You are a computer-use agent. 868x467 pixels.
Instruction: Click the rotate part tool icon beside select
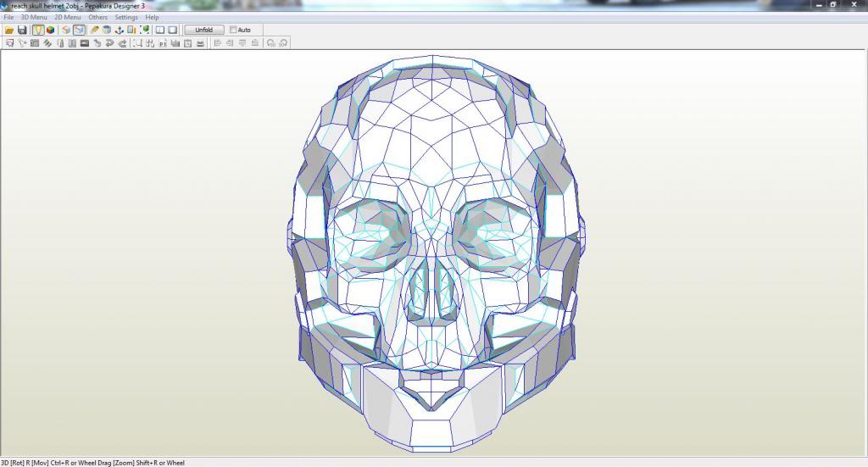click(22, 43)
